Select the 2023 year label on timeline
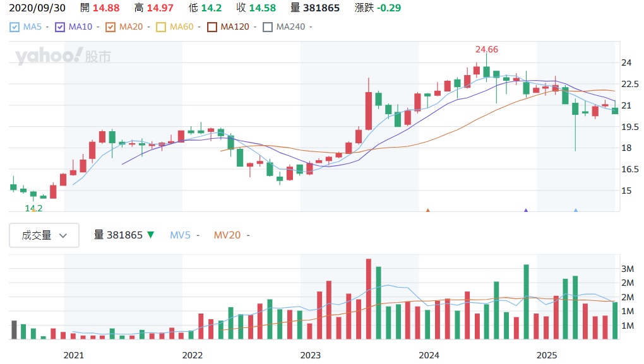Viewport: 644px width, 364px height. (310, 355)
